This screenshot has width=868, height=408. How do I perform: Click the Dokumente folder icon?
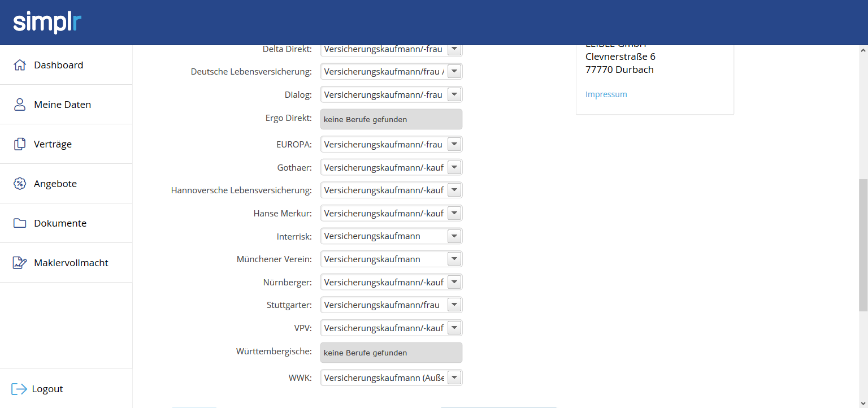coord(20,223)
